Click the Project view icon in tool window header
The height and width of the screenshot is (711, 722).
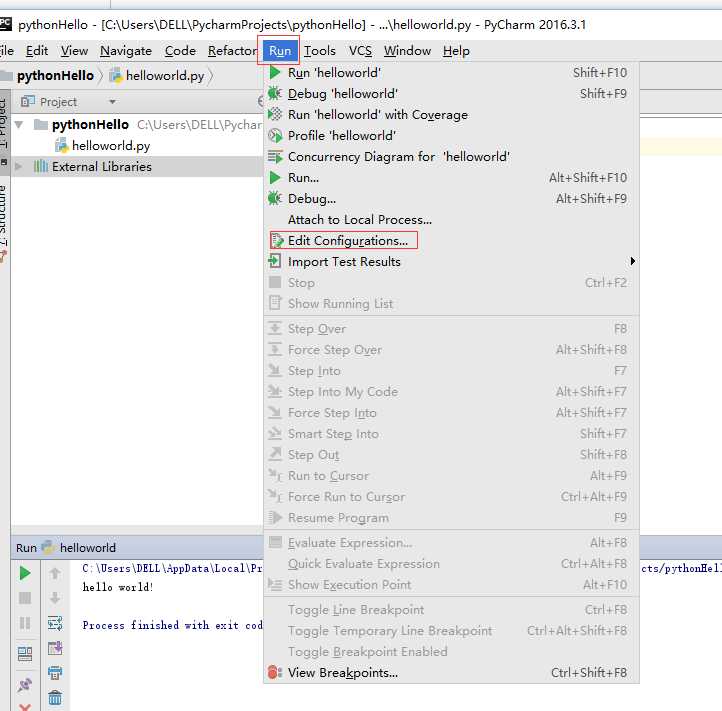click(x=28, y=101)
